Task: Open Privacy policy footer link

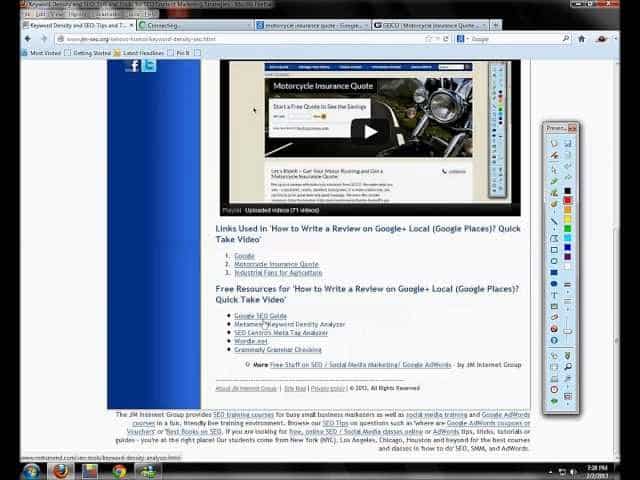Action: (x=328, y=388)
